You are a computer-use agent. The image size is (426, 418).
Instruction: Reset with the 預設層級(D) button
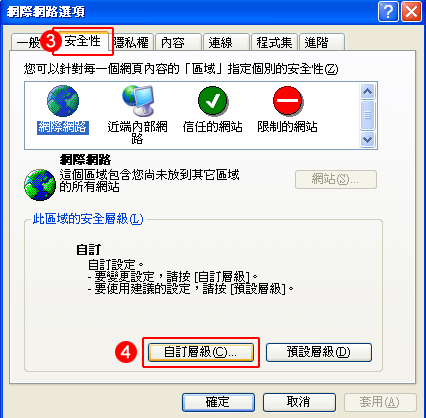point(319,352)
